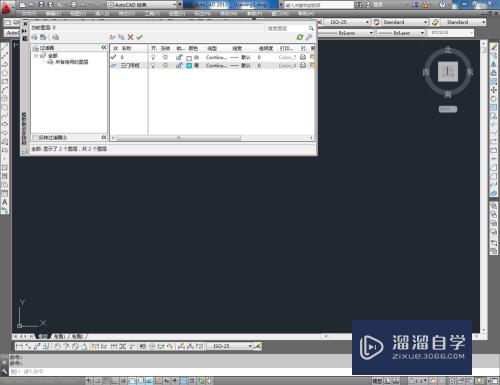Click the green Refresh icon in layer manager

[300, 37]
